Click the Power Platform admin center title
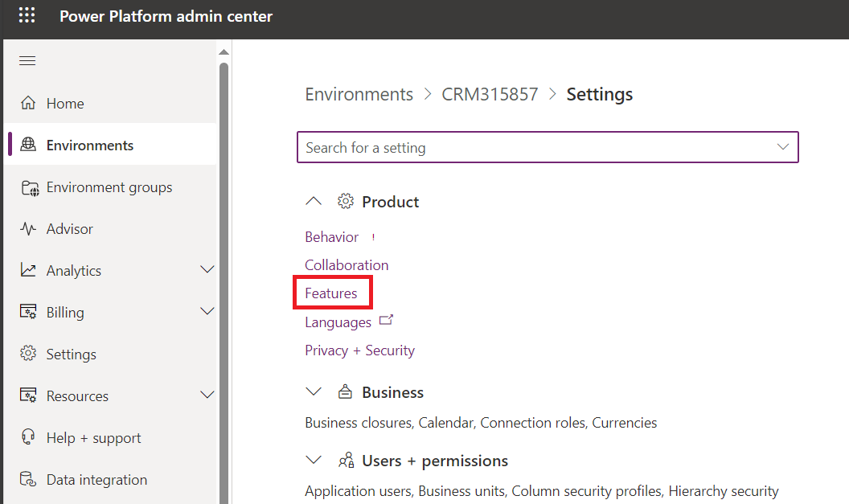Viewport: 849px width, 504px height. point(166,16)
